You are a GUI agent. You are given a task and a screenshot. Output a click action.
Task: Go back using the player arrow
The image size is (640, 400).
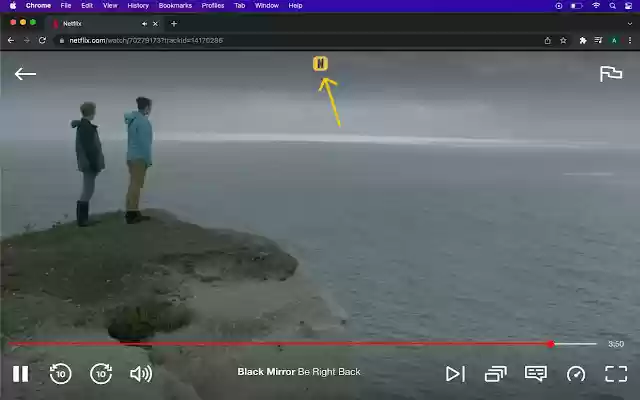click(25, 74)
